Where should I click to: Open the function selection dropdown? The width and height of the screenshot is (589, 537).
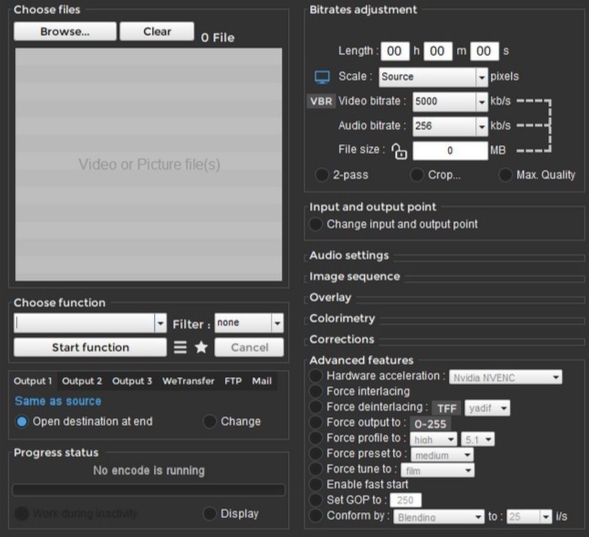click(x=90, y=323)
